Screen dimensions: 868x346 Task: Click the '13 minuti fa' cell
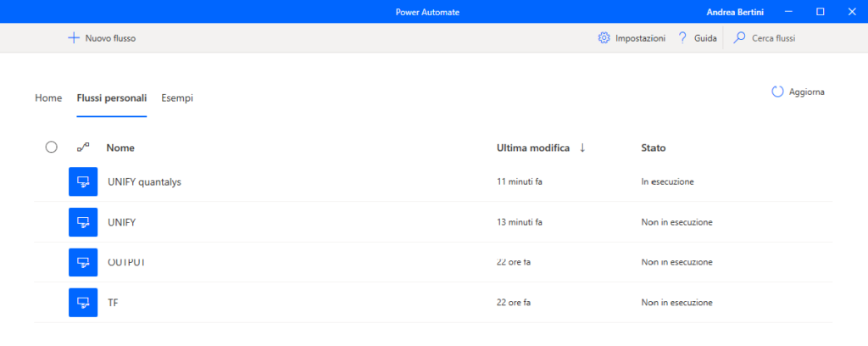coord(520,222)
